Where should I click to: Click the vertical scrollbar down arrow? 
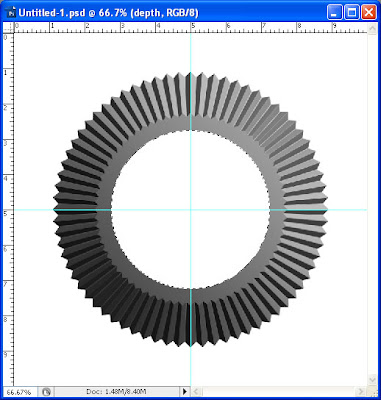point(373,380)
